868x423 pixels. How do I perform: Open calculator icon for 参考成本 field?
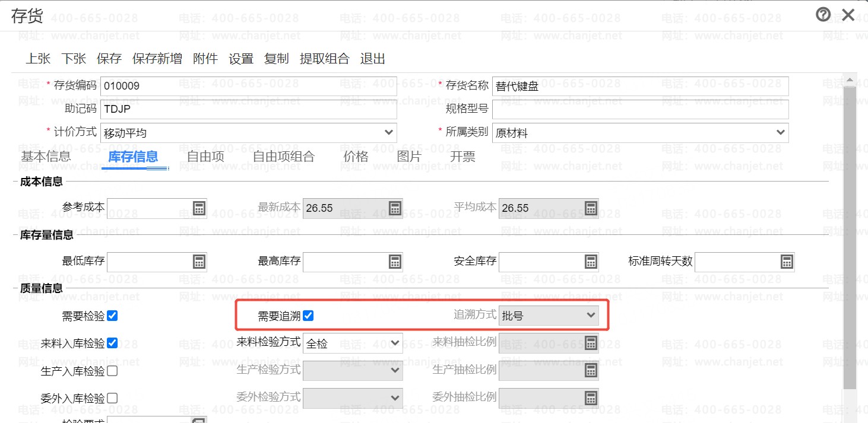[199, 208]
